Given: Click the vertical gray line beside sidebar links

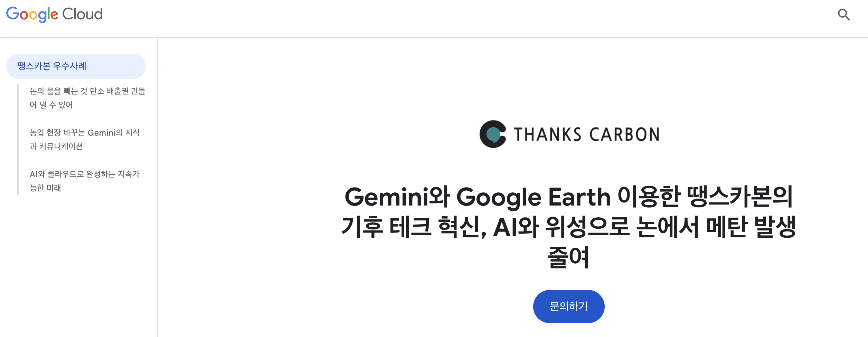Looking at the screenshot, I should click(x=18, y=140).
